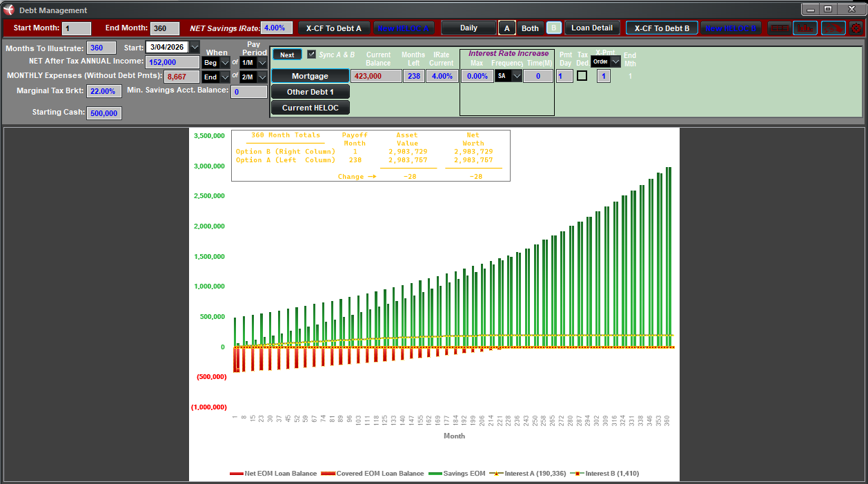Open Loan Detail

click(x=592, y=28)
